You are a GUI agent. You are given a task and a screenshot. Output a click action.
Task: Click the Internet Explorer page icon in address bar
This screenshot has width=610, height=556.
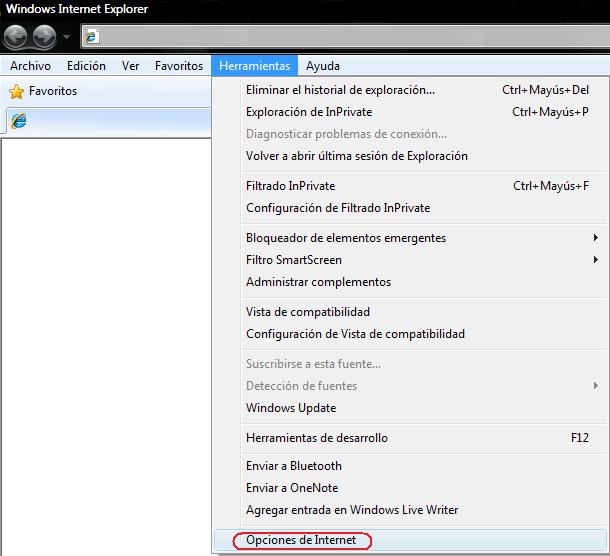[92, 37]
